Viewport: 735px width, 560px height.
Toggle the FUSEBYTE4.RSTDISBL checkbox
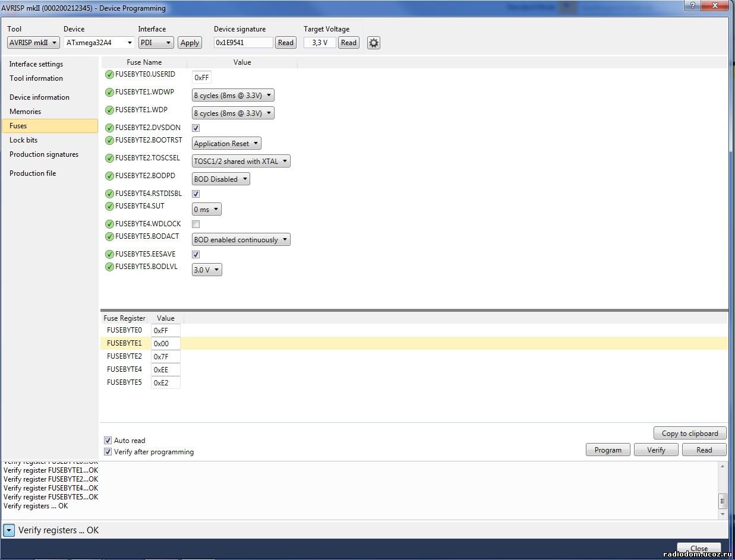196,194
